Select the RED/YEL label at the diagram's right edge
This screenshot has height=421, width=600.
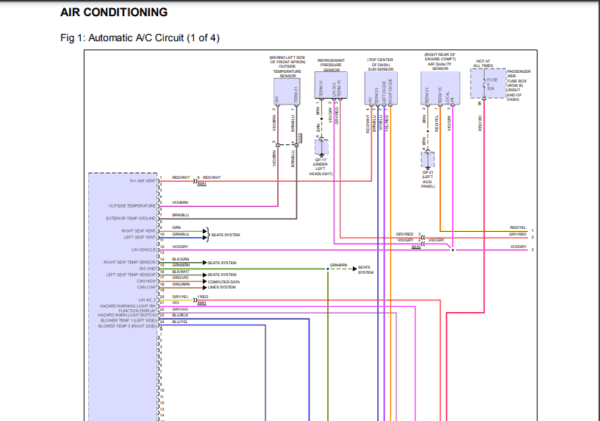pos(518,228)
